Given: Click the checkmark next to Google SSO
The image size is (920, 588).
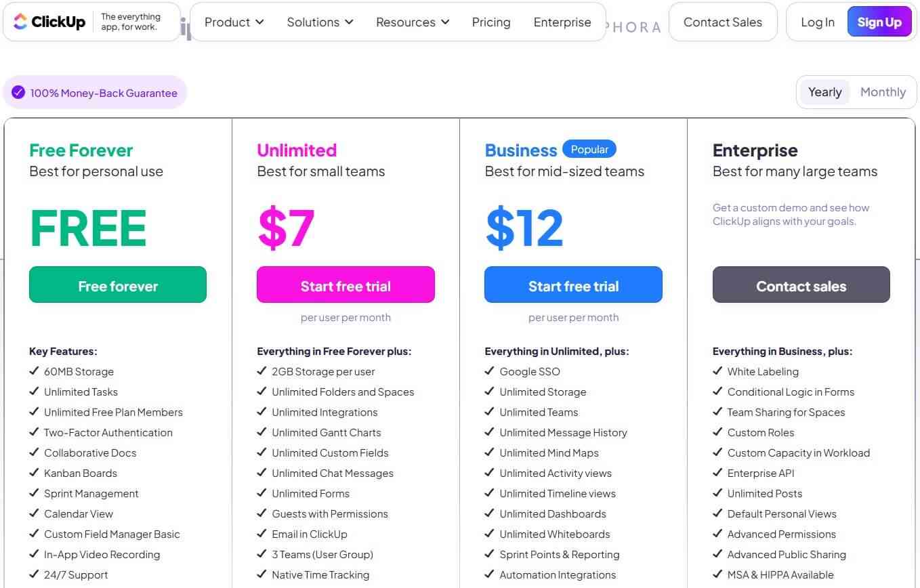Looking at the screenshot, I should (489, 371).
